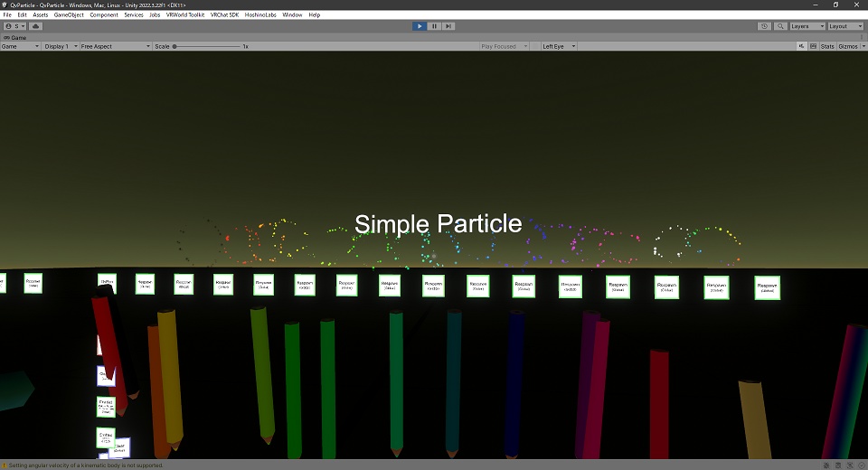This screenshot has height=470, width=868.
Task: Click the teal pencil in the game view
Action: coord(454,382)
